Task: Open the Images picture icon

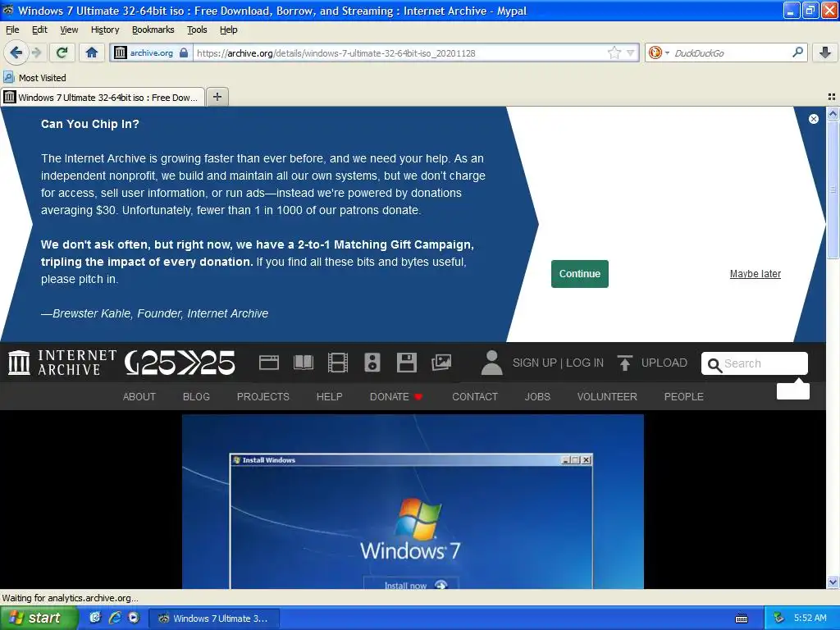Action: pyautogui.click(x=441, y=363)
